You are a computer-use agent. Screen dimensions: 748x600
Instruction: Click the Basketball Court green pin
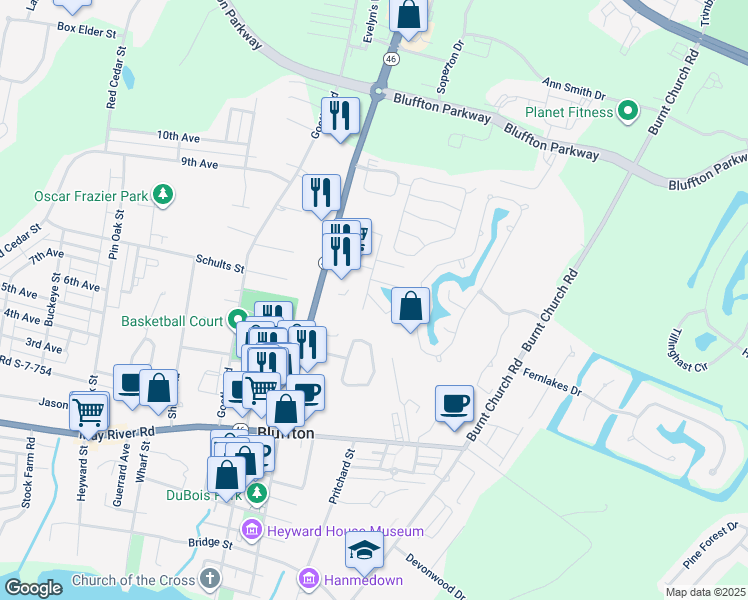[x=238, y=320]
